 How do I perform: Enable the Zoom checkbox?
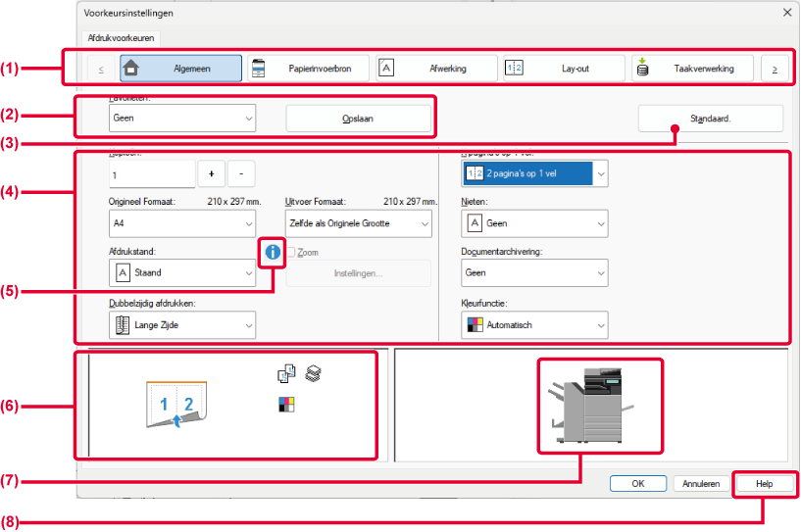coord(291,253)
